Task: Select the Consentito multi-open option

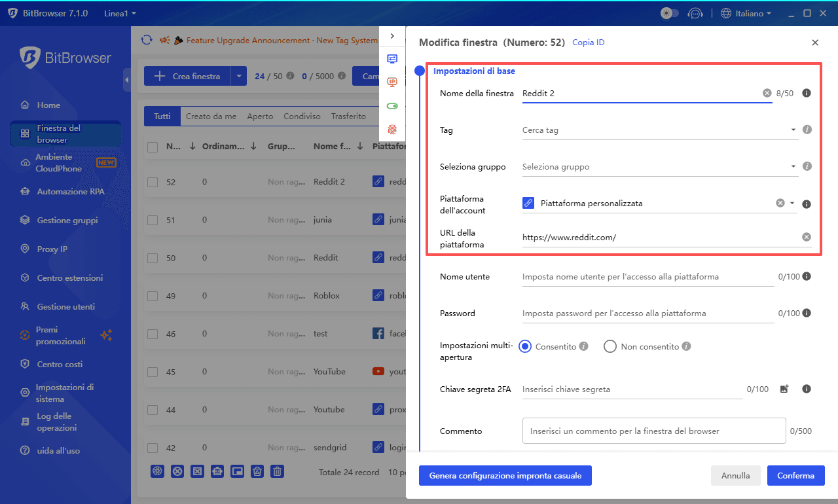Action: pyautogui.click(x=525, y=346)
